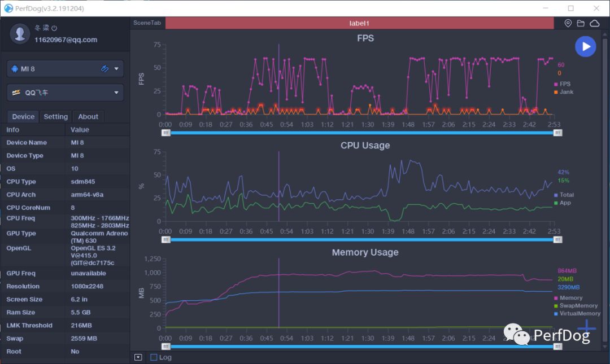The image size is (610, 364).
Task: Select the Swap 2559 MB value
Action: coord(84,339)
